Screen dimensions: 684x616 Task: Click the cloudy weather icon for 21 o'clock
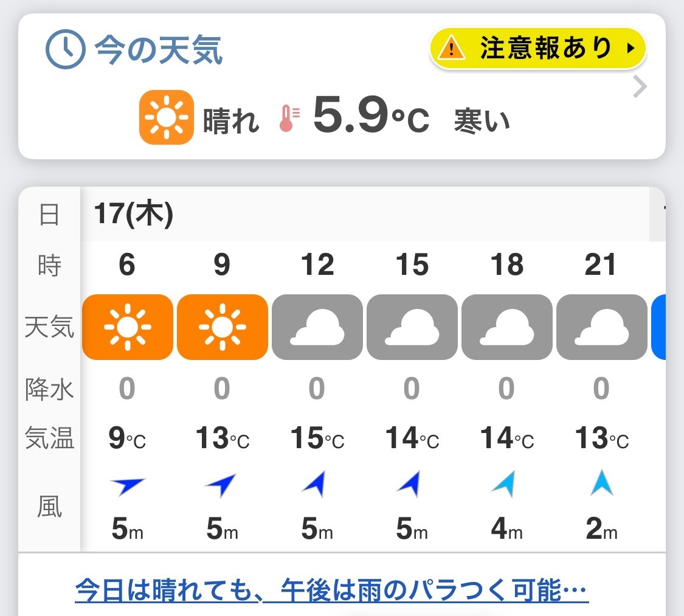pos(602,327)
